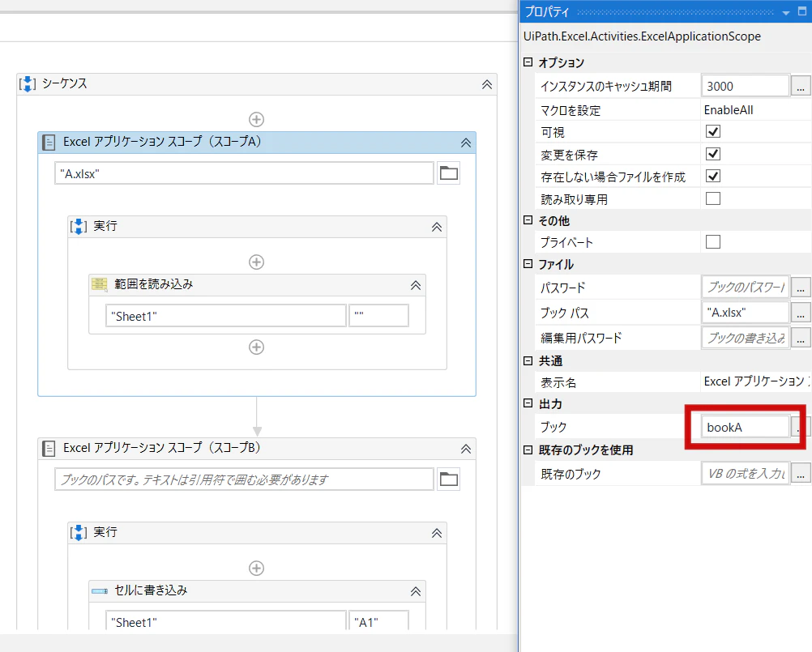Open expression editor for 編集用パスワード property

pyautogui.click(x=801, y=338)
